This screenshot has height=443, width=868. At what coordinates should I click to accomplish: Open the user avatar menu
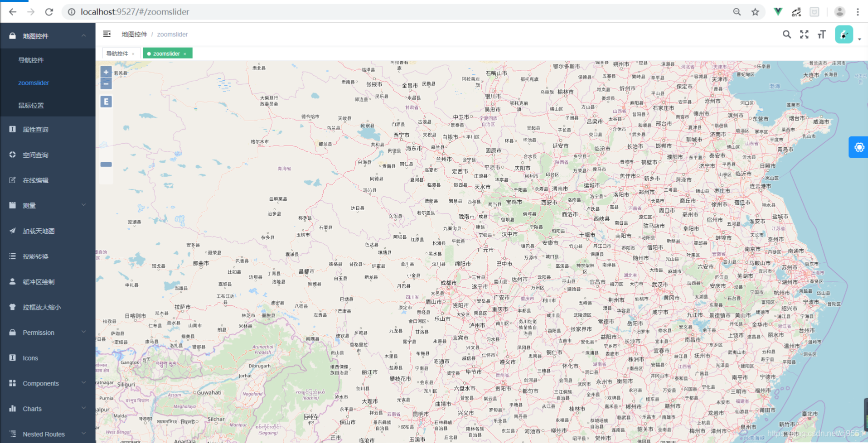point(844,34)
